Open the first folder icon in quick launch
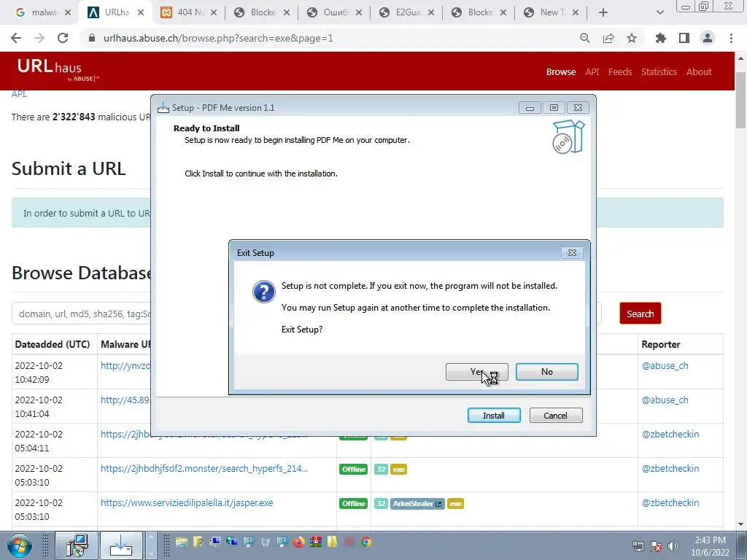 (x=181, y=542)
